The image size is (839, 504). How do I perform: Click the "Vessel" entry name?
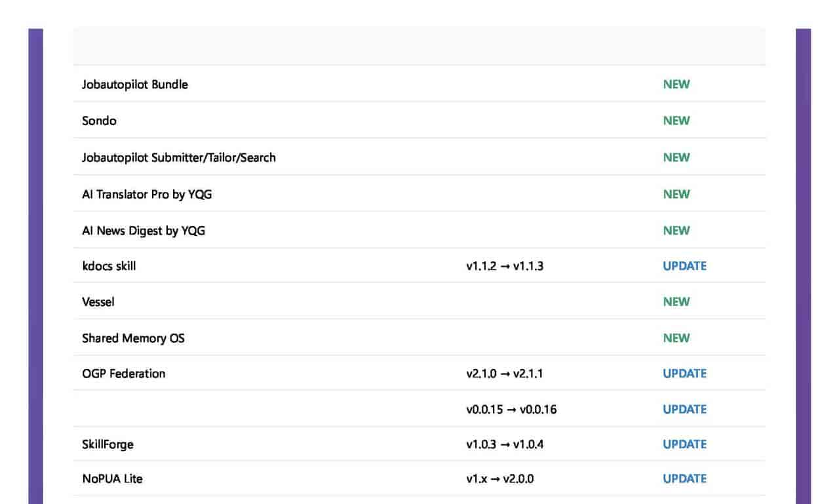pyautogui.click(x=98, y=302)
